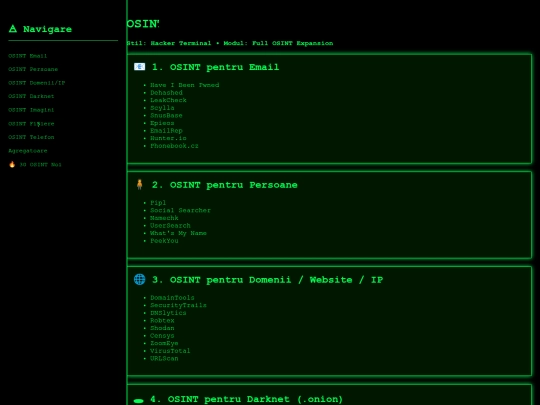Screen dimensions: 540x405
Task: Open the DomainTools link
Action: point(172,298)
